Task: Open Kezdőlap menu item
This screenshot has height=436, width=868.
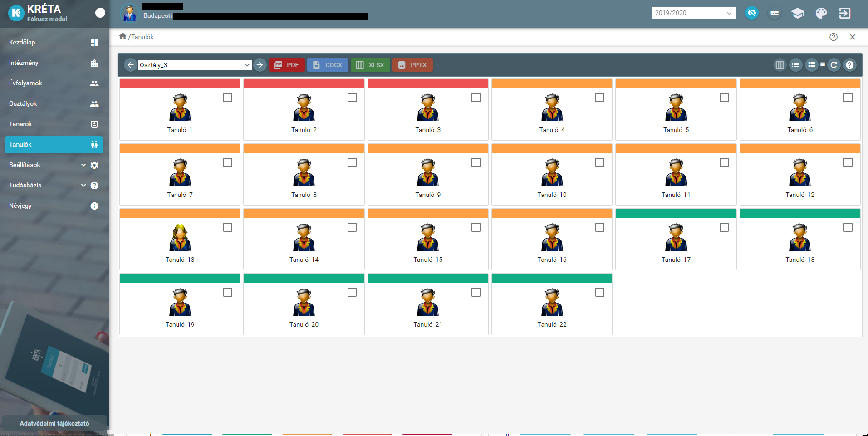Action: (x=54, y=42)
